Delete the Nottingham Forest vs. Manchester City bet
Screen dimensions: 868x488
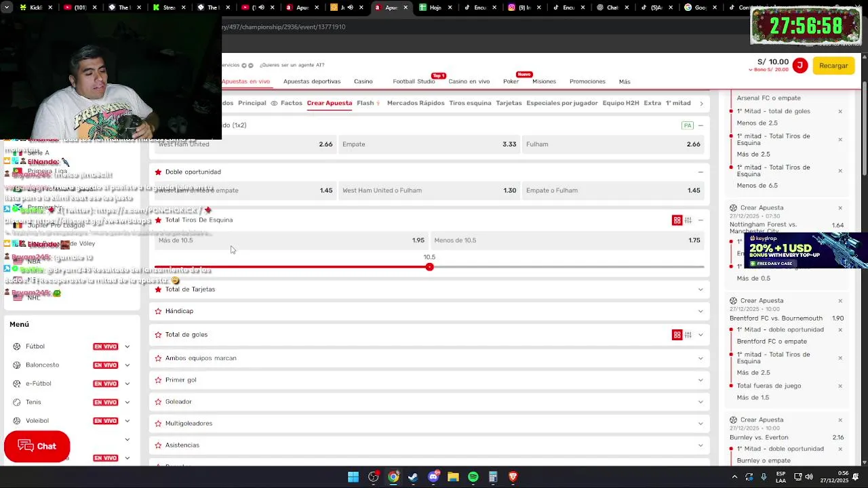click(x=840, y=208)
